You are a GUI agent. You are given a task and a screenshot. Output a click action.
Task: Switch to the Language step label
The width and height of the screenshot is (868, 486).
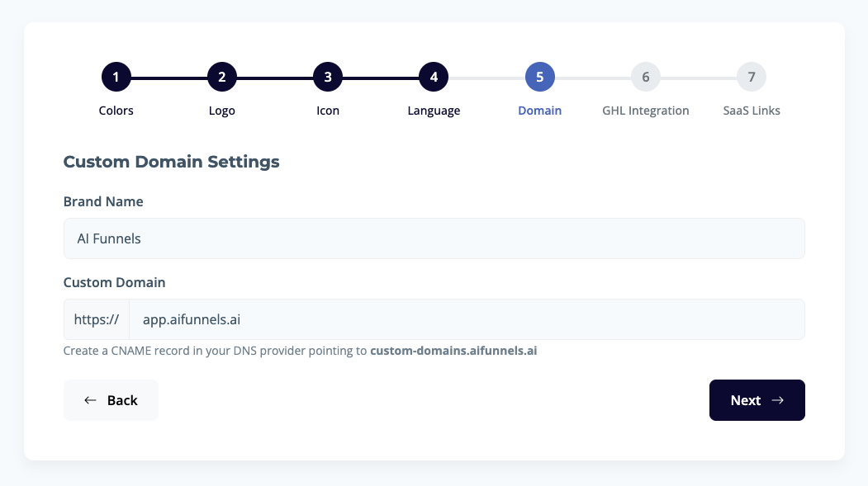[434, 111]
